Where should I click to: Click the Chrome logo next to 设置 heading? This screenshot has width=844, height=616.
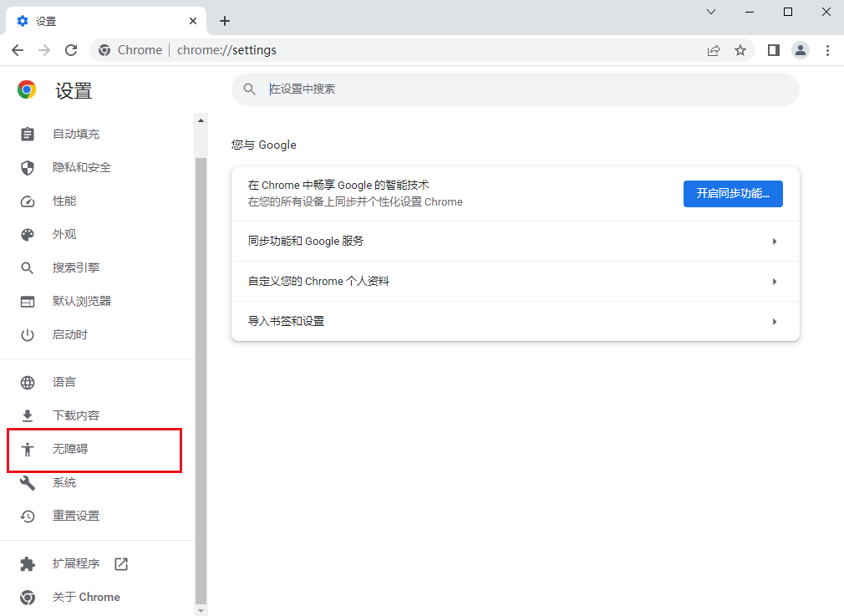tap(27, 89)
